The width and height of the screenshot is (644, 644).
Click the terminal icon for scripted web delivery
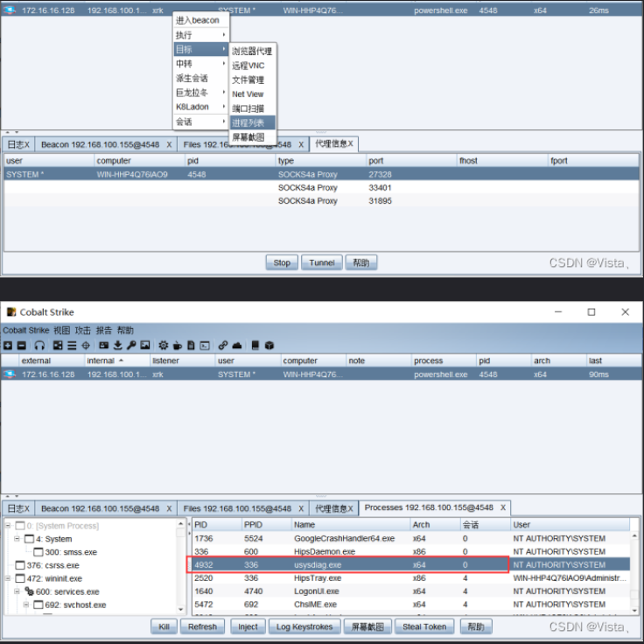[205, 346]
